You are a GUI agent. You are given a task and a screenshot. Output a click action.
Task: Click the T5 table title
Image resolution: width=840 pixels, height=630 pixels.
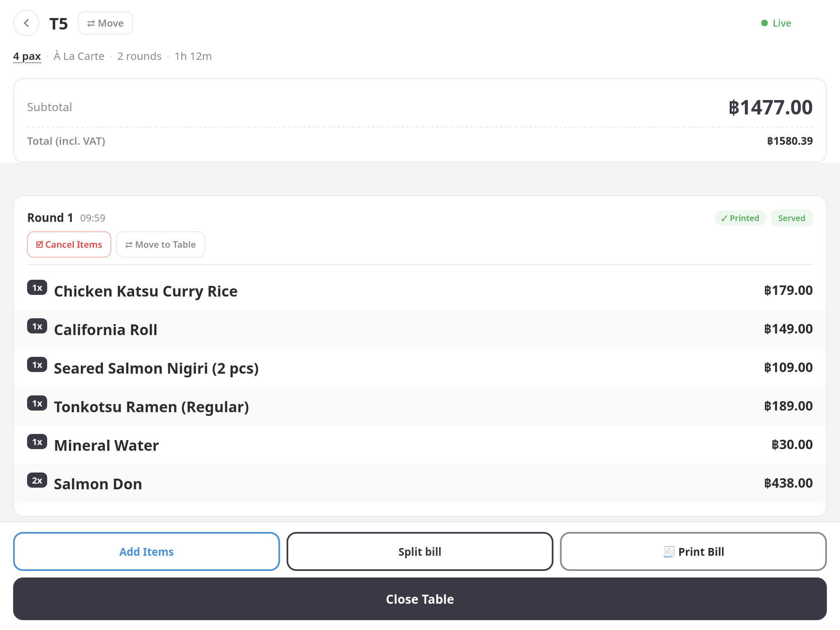(59, 24)
